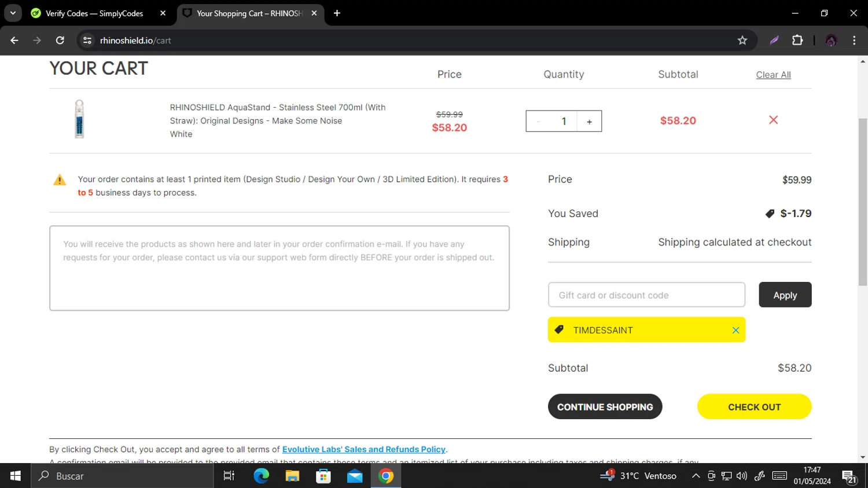The height and width of the screenshot is (488, 868).
Task: Reload the current page
Action: tap(60, 41)
